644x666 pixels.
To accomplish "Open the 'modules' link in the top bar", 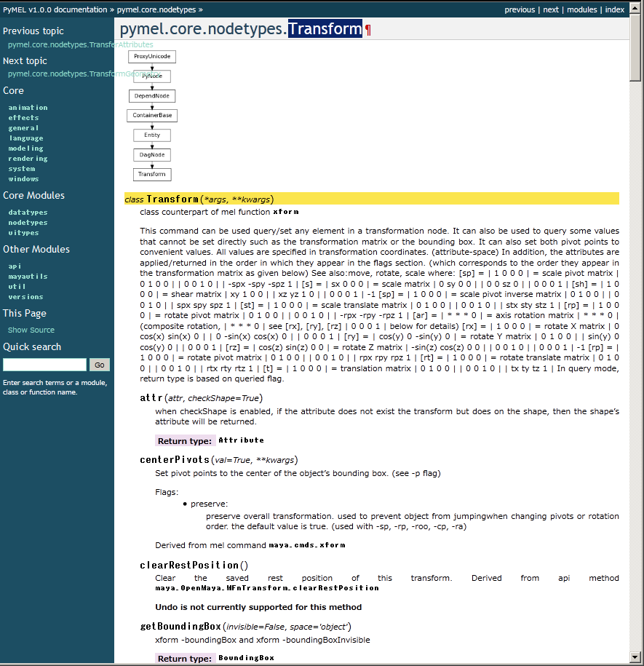I will [x=581, y=9].
